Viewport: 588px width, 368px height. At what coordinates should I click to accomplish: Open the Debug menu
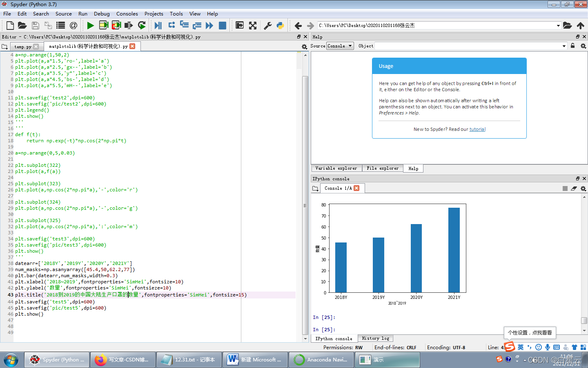click(102, 13)
